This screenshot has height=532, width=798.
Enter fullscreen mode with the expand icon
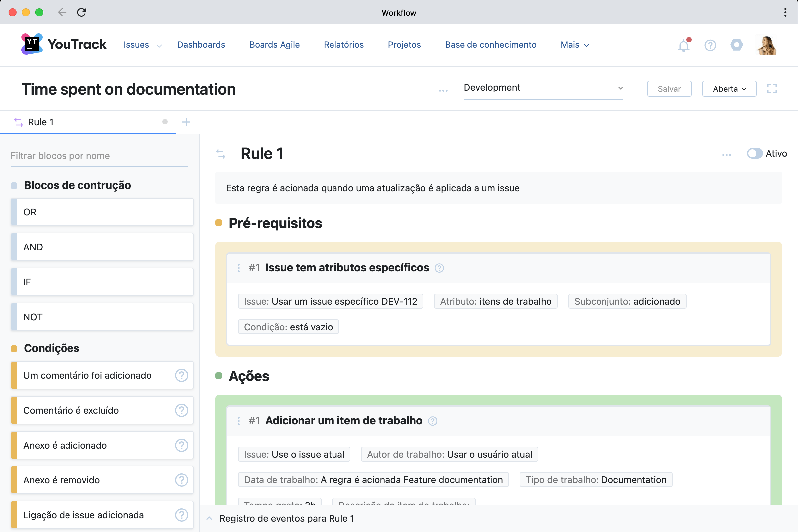click(772, 89)
